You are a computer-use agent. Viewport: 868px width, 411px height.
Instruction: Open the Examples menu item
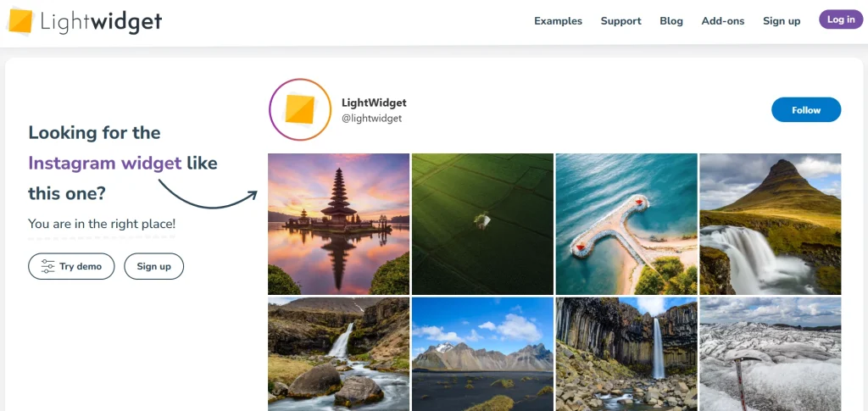coord(558,21)
